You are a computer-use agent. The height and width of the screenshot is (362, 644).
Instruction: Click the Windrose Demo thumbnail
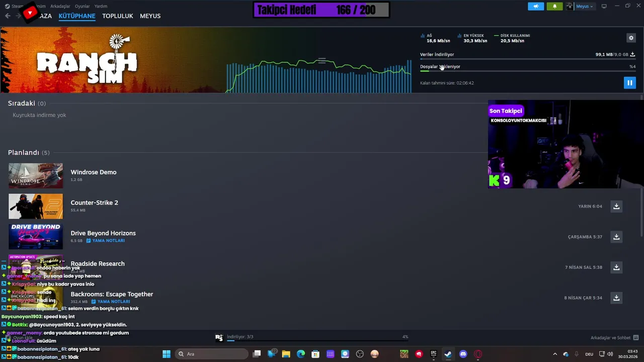36,176
